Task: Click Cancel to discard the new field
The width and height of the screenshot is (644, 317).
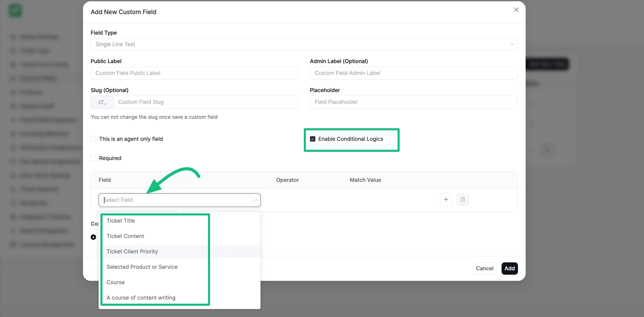Action: [x=484, y=268]
